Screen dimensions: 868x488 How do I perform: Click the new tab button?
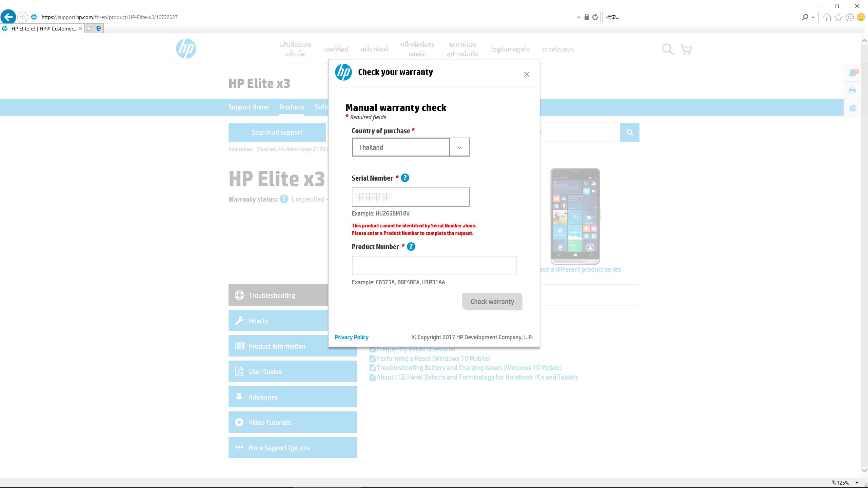point(90,28)
